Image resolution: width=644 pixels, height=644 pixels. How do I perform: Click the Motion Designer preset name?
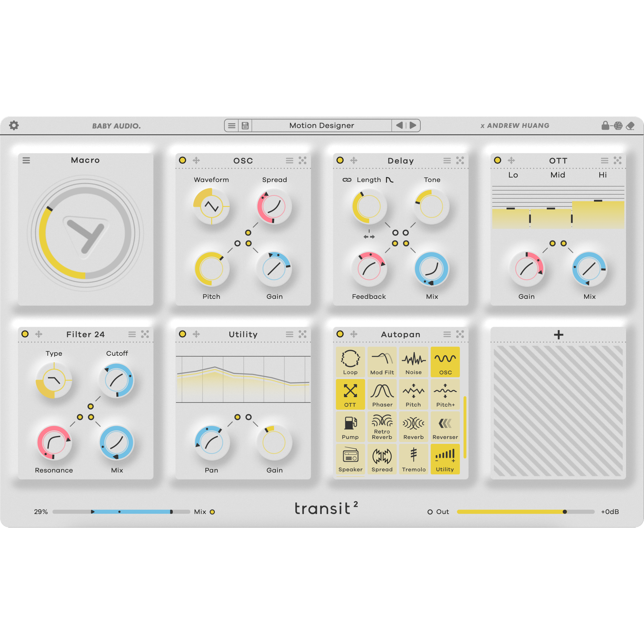click(321, 126)
